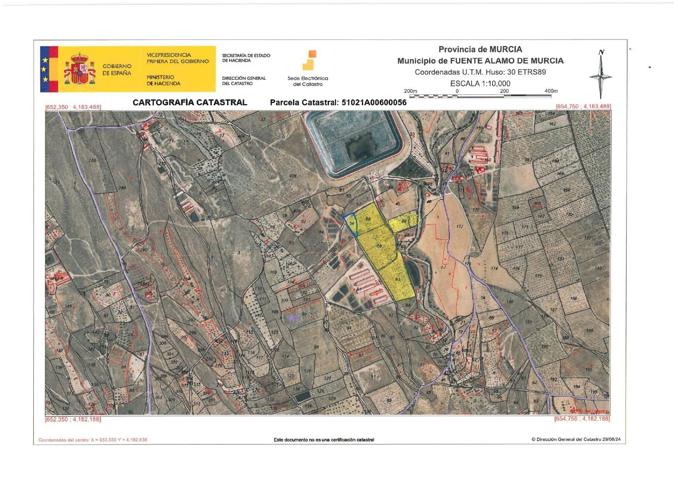Click the north arrow compass symbol
This screenshot has width=678, height=480.
coord(601,74)
